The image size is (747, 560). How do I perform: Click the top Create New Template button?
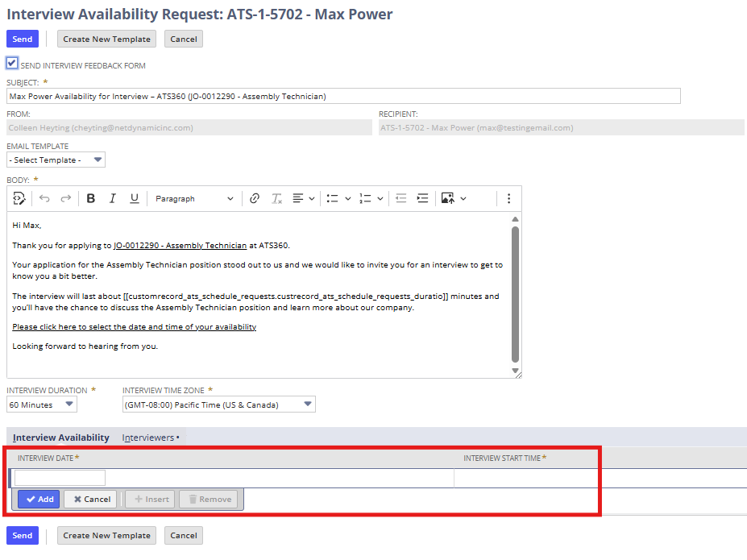point(106,39)
